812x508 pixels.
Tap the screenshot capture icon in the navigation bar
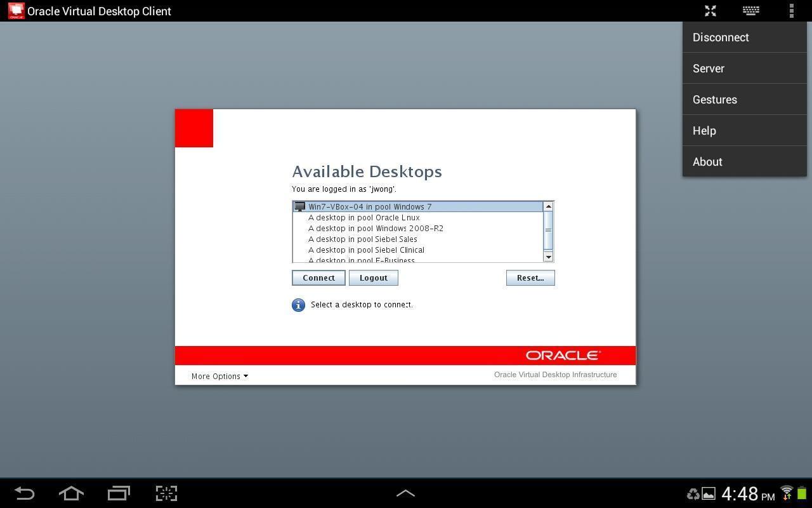[x=166, y=493]
